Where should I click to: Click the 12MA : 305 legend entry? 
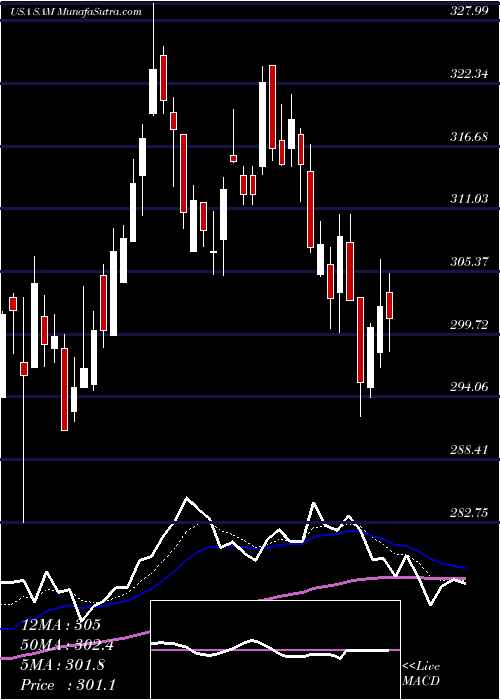59,625
